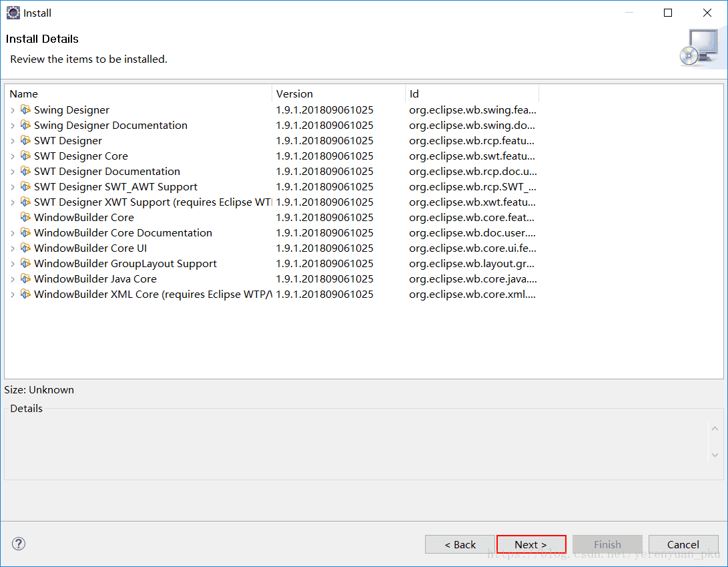728x567 pixels.
Task: Maximize the Install dialog window
Action: coord(668,13)
